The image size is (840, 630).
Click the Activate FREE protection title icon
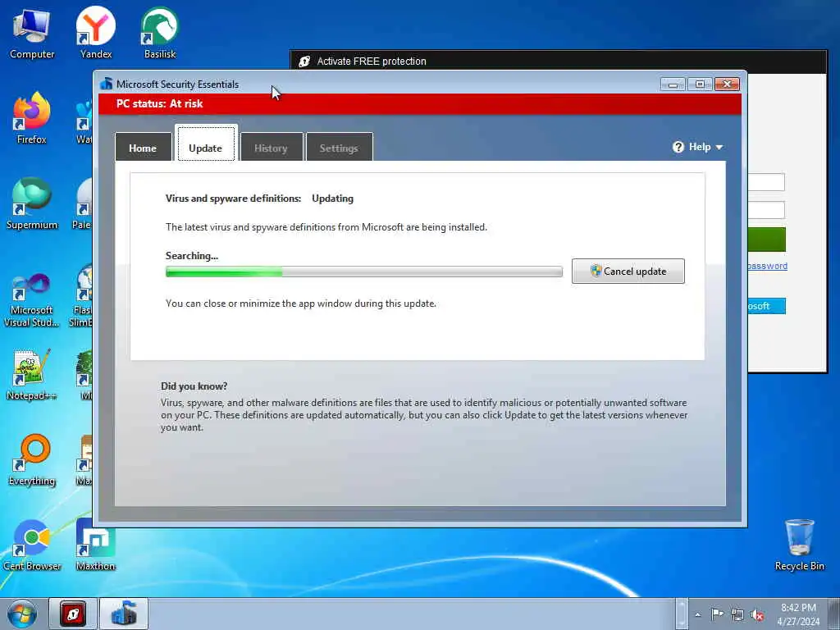point(304,61)
